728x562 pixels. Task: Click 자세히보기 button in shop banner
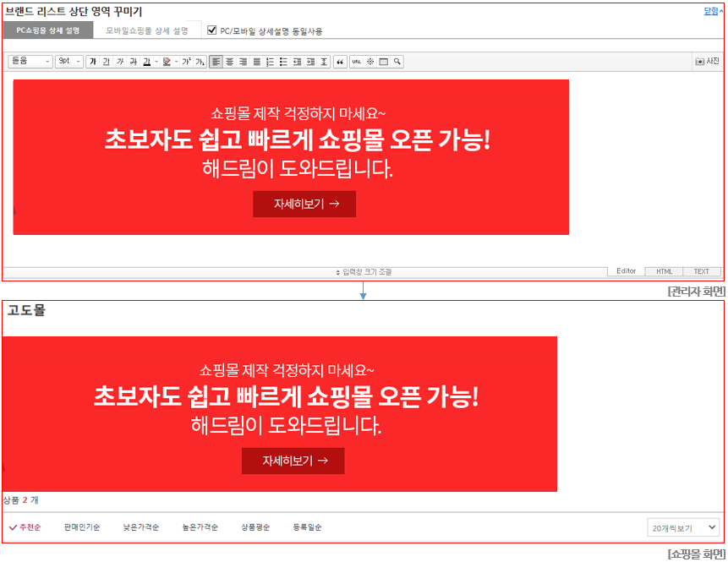pos(293,461)
